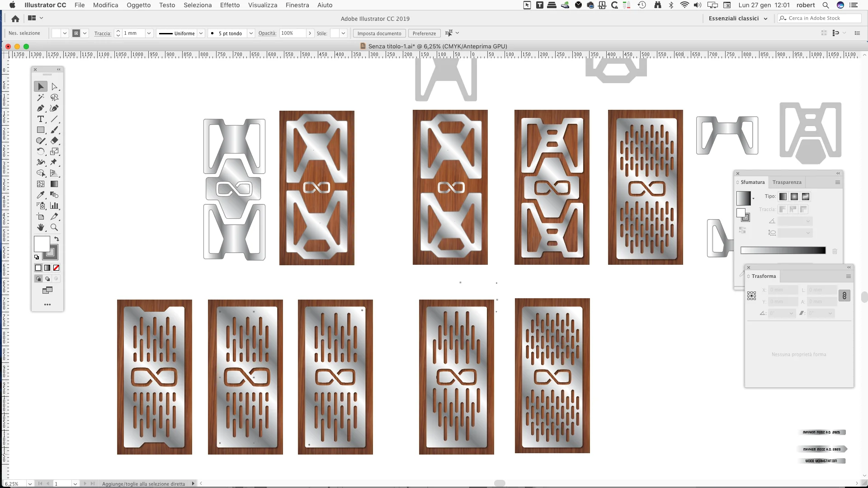Open the Effetto menu
The height and width of the screenshot is (488, 868).
pyautogui.click(x=230, y=5)
